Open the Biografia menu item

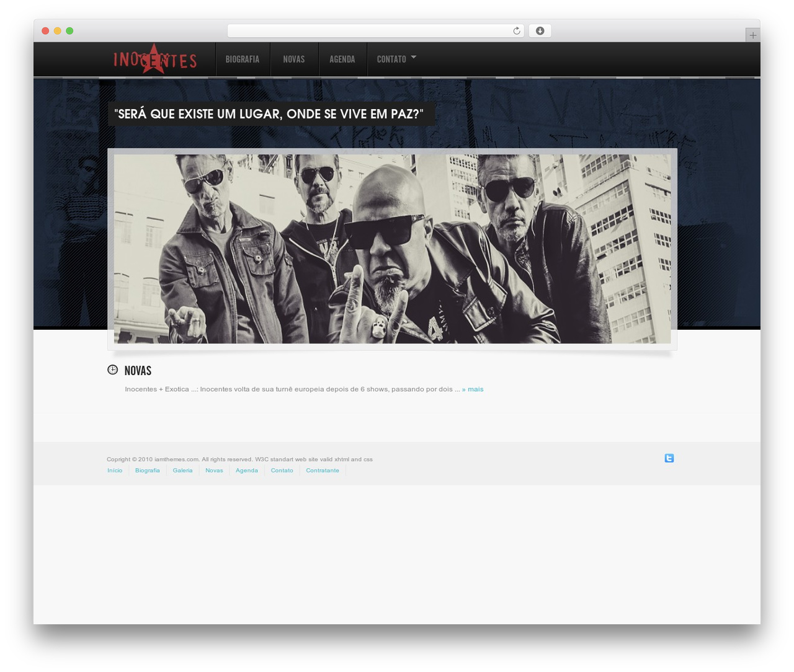click(x=243, y=60)
